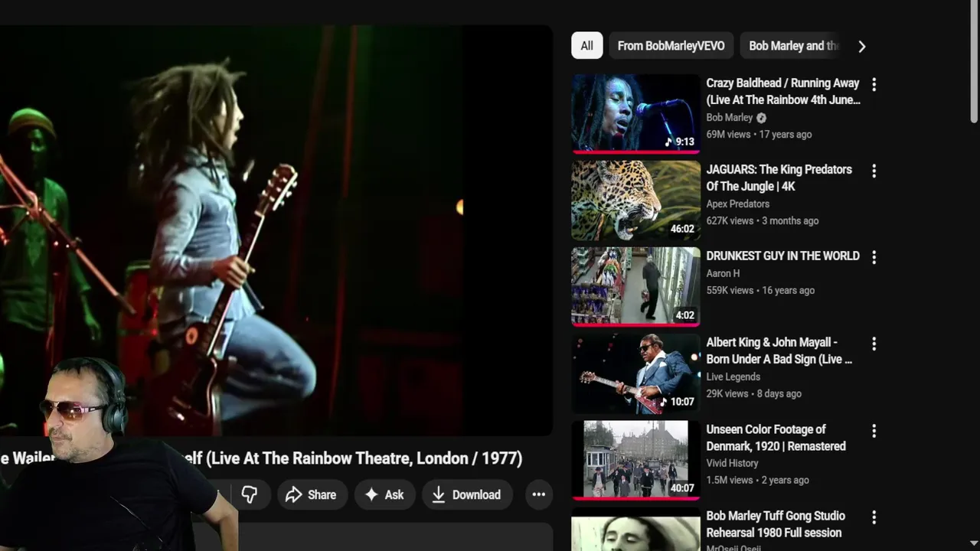
Task: Go to Vivid History channel name
Action: [732, 463]
